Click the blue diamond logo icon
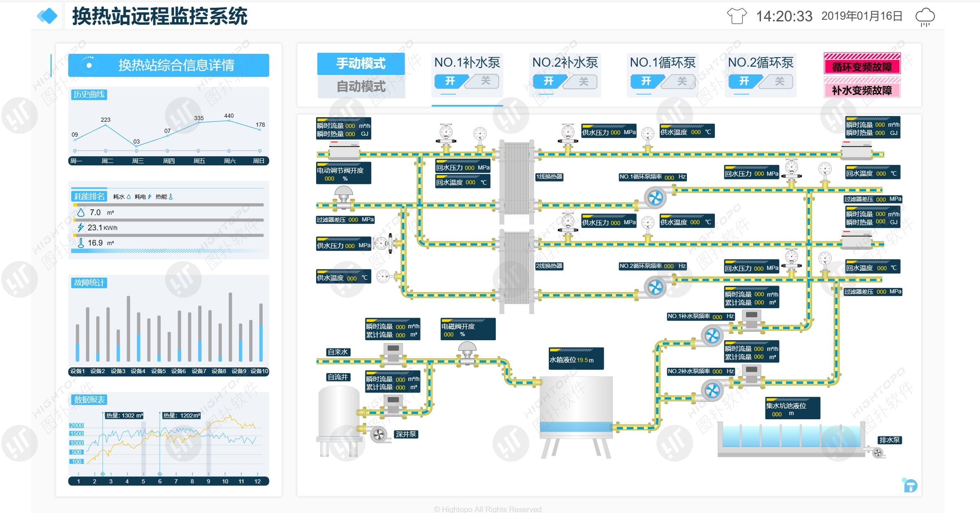This screenshot has width=980, height=513. pos(47,16)
